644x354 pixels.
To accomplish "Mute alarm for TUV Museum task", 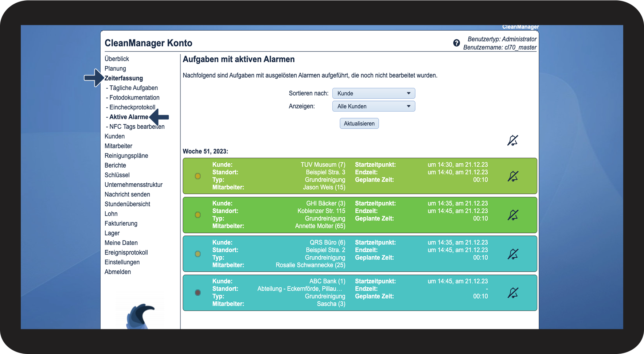I will [513, 176].
